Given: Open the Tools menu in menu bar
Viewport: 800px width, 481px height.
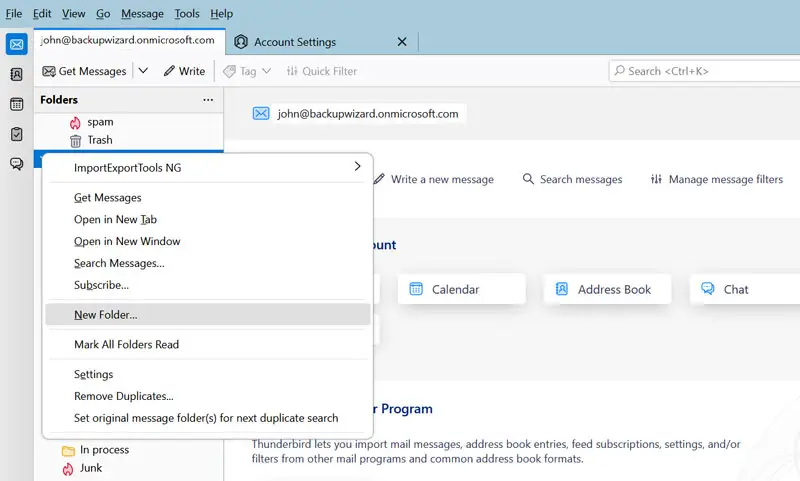Looking at the screenshot, I should pos(187,14).
